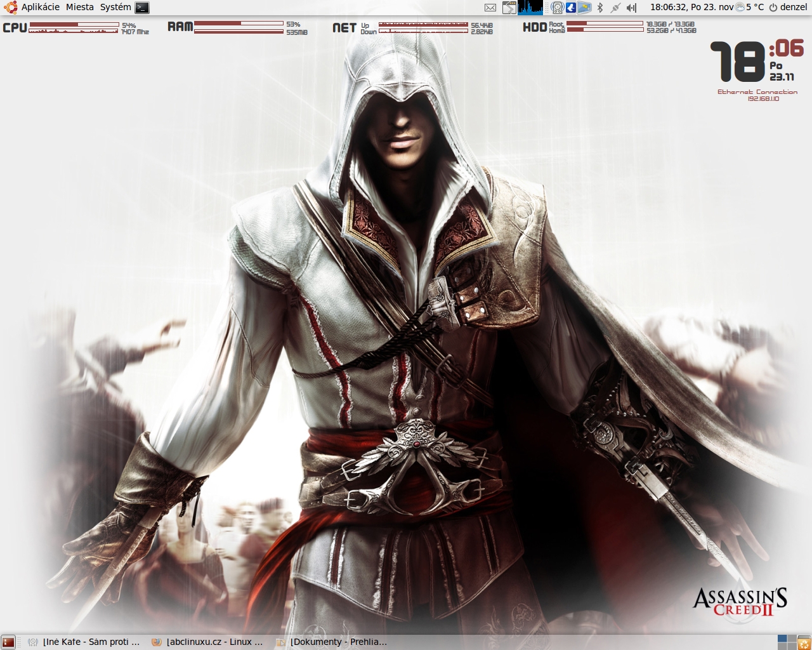This screenshot has height=650, width=812.
Task: Open the mail envelope indicator
Action: (x=490, y=8)
